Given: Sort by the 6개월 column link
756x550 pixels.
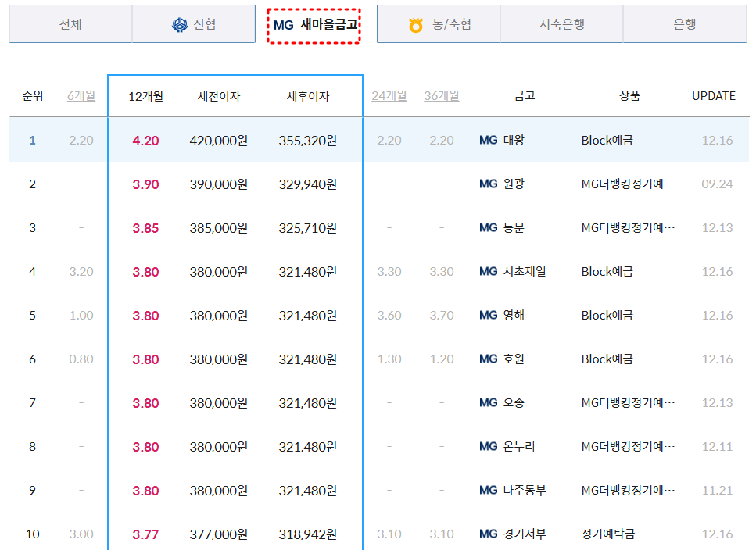Looking at the screenshot, I should click(81, 96).
